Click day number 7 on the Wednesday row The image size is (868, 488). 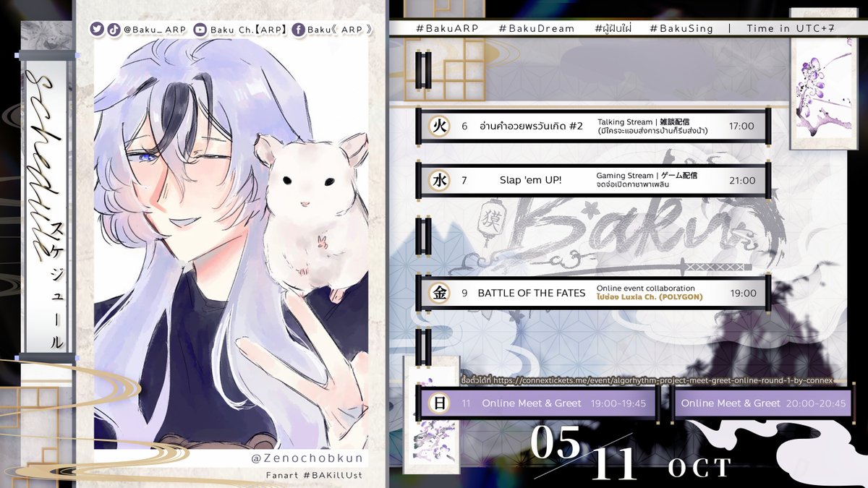tap(464, 181)
